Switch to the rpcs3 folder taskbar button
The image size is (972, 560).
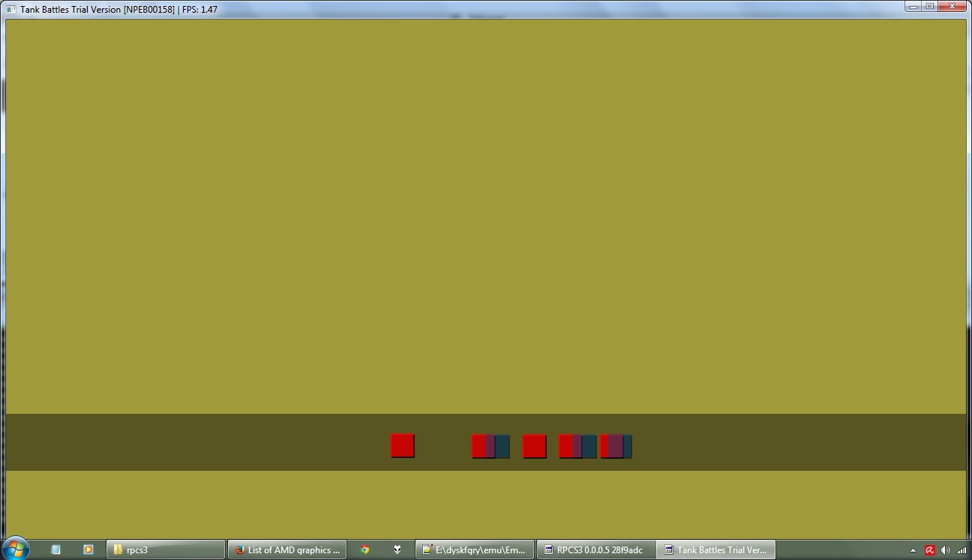[x=166, y=550]
